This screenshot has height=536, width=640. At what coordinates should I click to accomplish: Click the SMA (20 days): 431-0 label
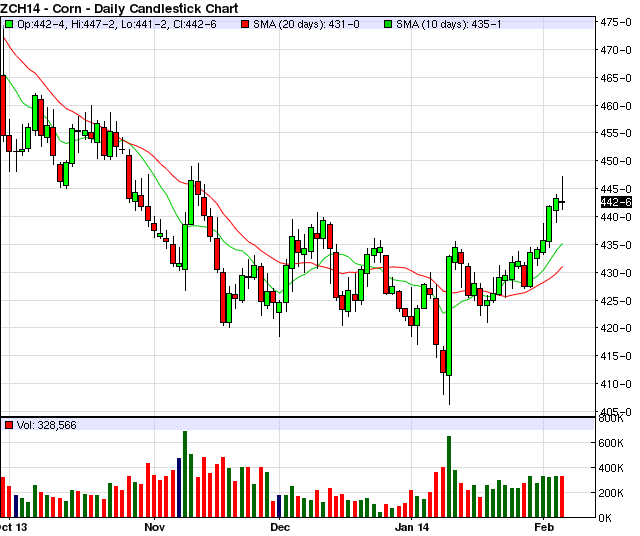306,24
